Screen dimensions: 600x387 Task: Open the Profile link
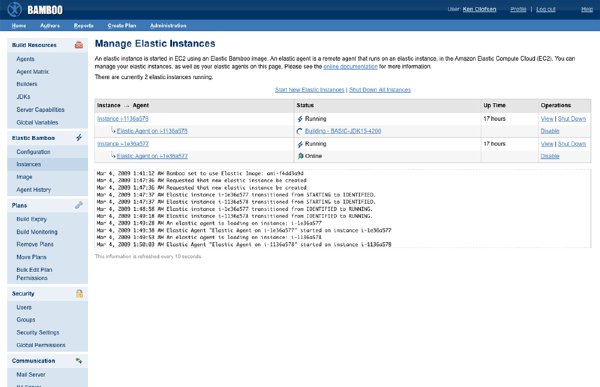pos(518,9)
